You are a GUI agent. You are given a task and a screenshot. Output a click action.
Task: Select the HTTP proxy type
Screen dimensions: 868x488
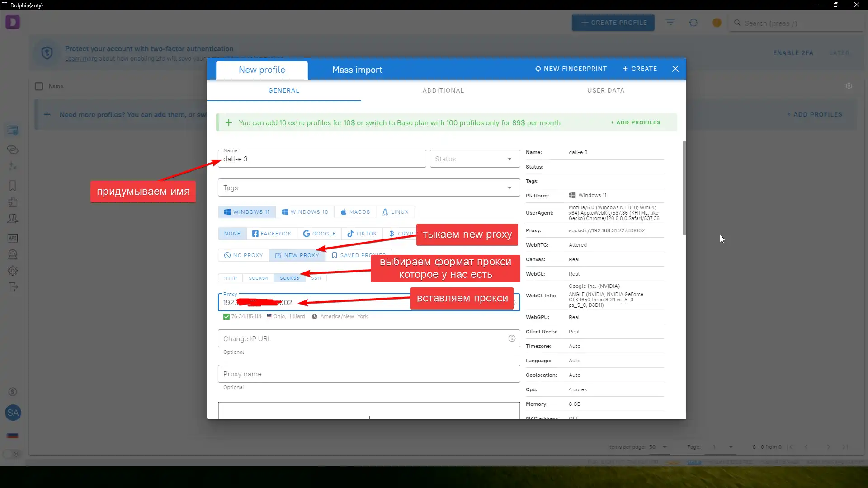pyautogui.click(x=231, y=278)
